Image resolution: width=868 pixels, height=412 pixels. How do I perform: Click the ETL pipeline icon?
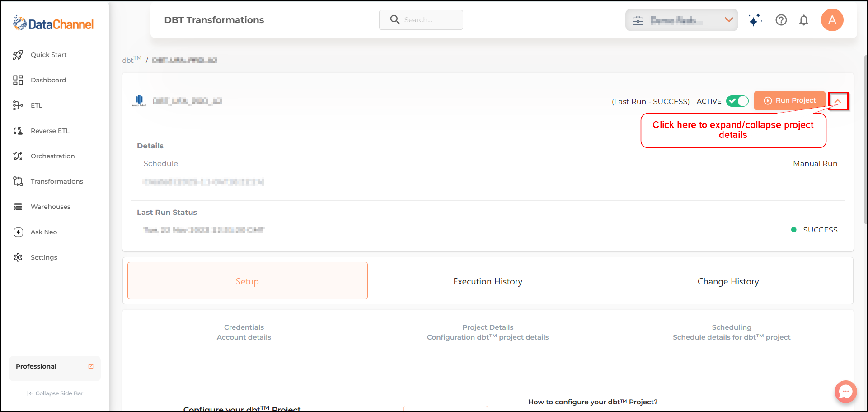[x=18, y=105]
